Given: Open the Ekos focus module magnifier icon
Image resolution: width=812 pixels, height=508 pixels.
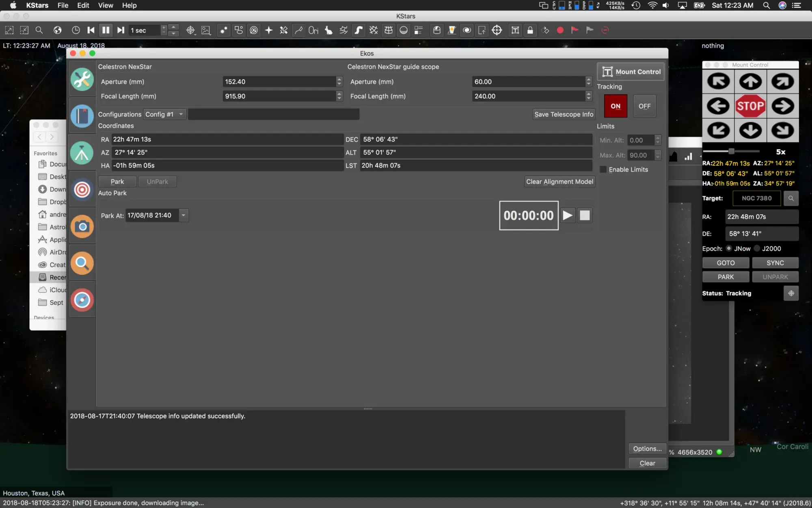Looking at the screenshot, I should point(82,263).
